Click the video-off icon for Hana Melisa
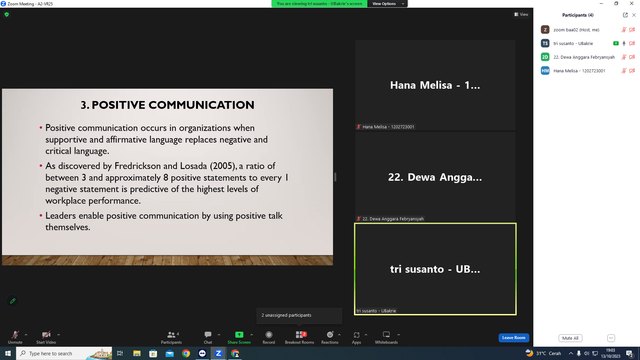This screenshot has width=640, height=360. pyautogui.click(x=632, y=71)
